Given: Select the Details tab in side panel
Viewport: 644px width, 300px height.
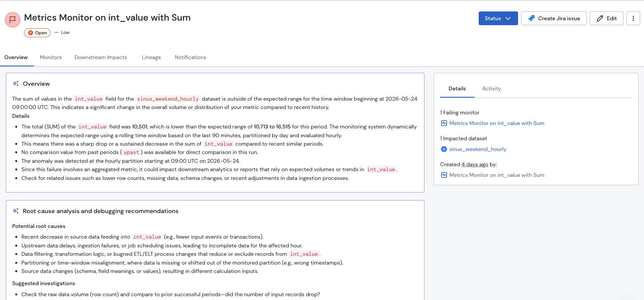Looking at the screenshot, I should [457, 88].
